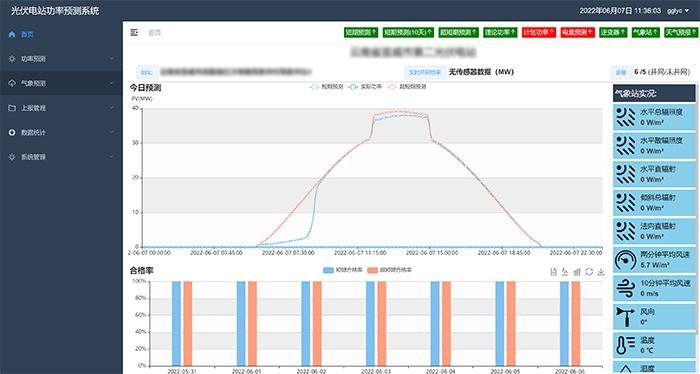Click the plus-circle icon next to 数据统计
The width and height of the screenshot is (700, 374).
click(12, 133)
